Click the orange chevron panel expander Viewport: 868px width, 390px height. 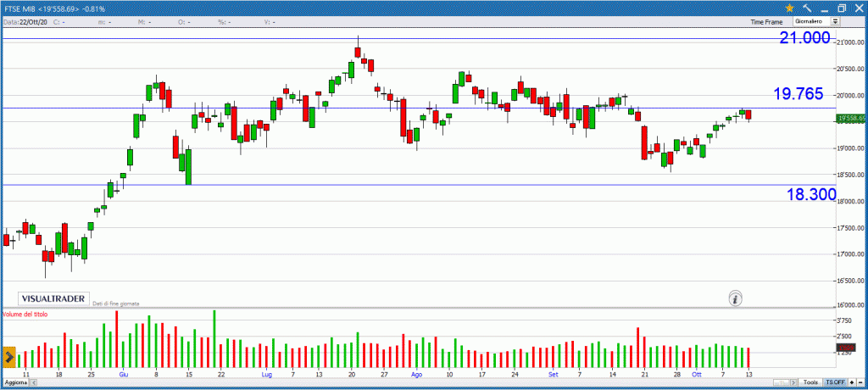coord(8,358)
